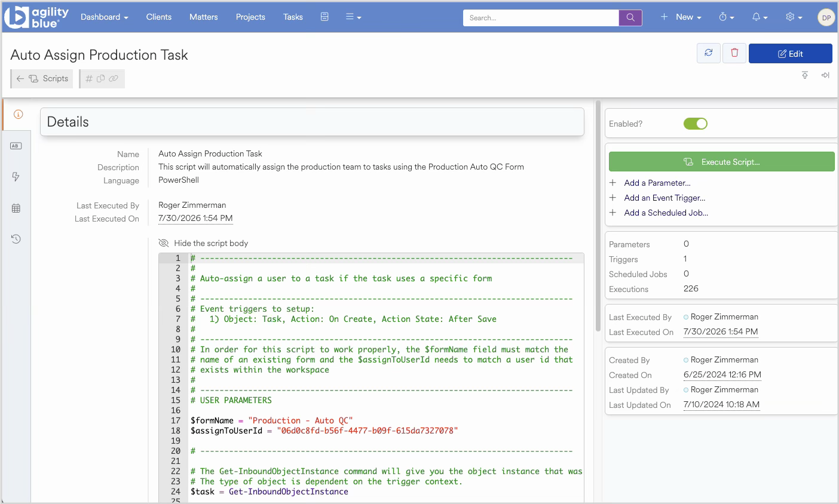Click the hash ID icon
839x504 pixels.
pos(89,78)
